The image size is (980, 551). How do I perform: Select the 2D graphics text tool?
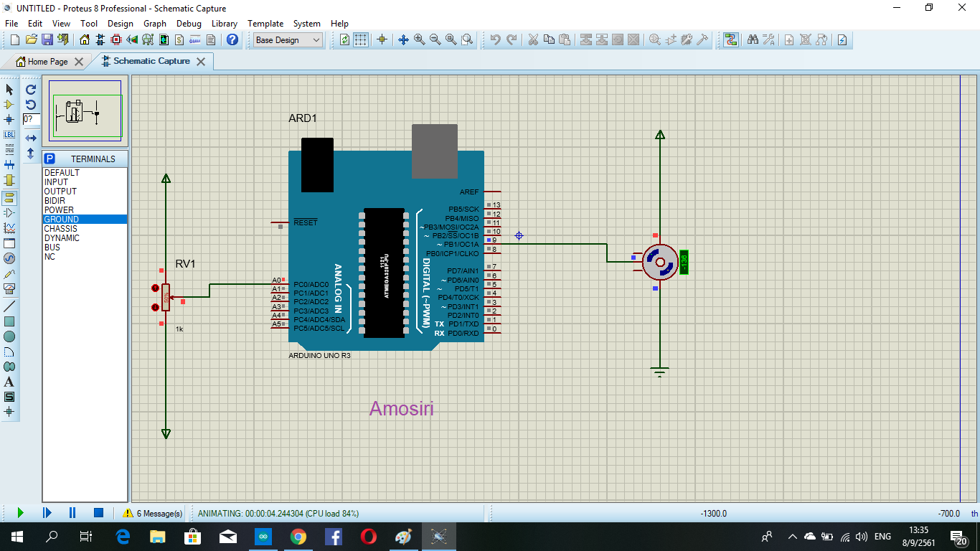(9, 382)
